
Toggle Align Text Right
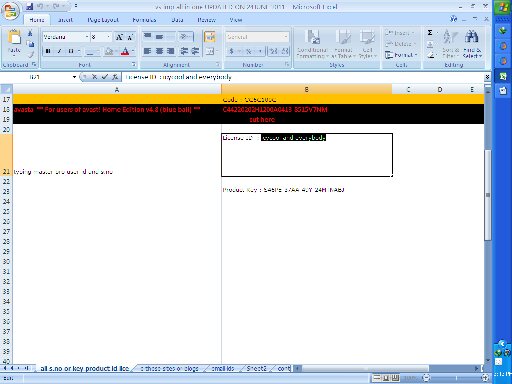tap(171, 51)
